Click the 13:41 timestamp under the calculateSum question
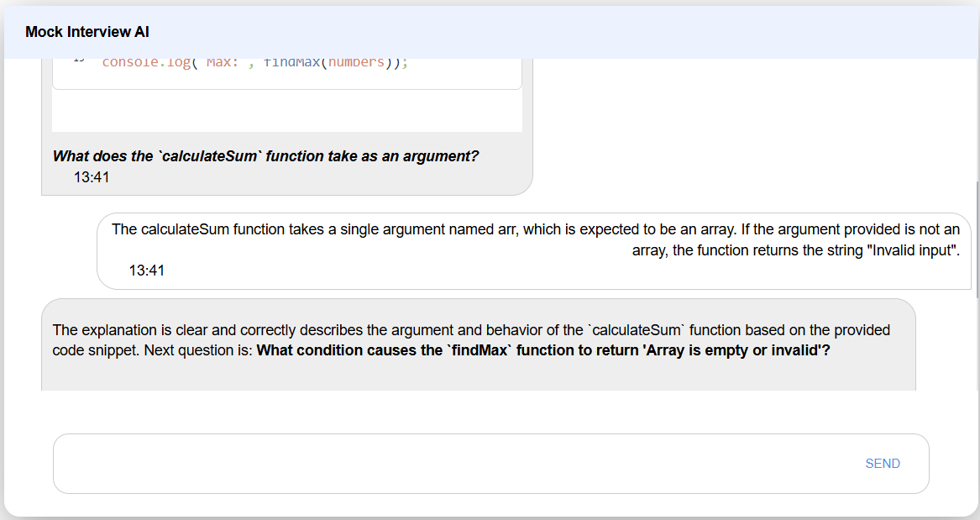Screen dimensions: 980x520 92,177
